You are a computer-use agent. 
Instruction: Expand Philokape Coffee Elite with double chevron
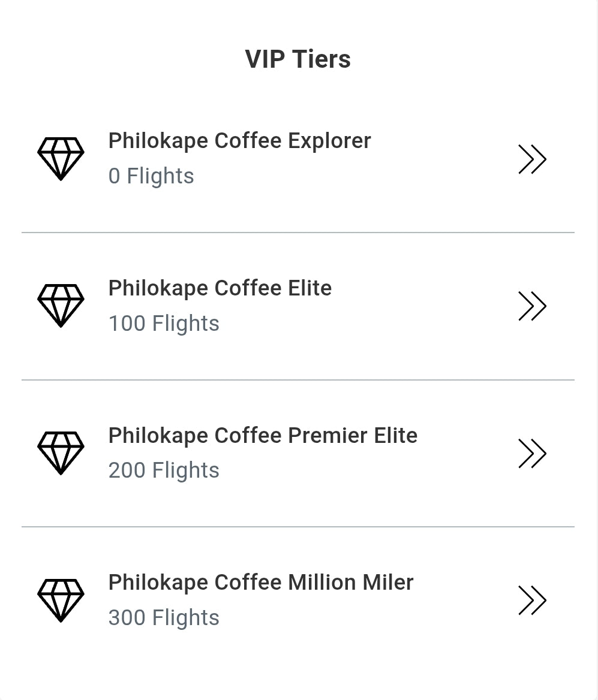pos(532,306)
